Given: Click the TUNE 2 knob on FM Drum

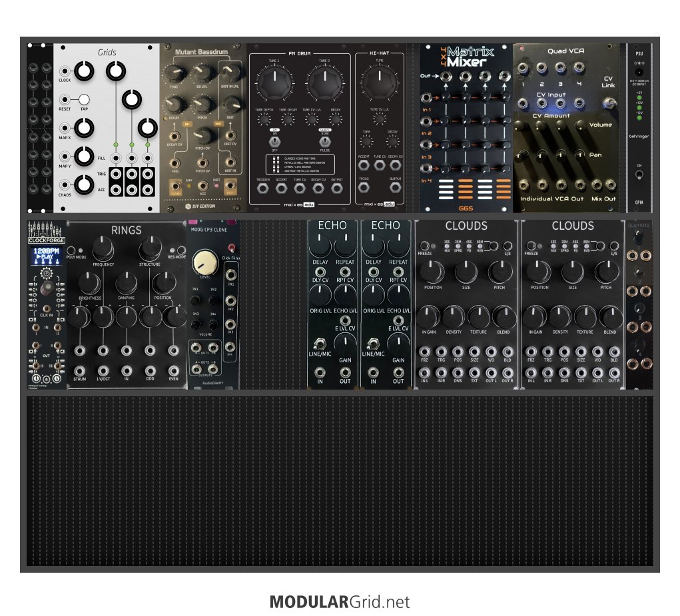Looking at the screenshot, I should point(324,81).
